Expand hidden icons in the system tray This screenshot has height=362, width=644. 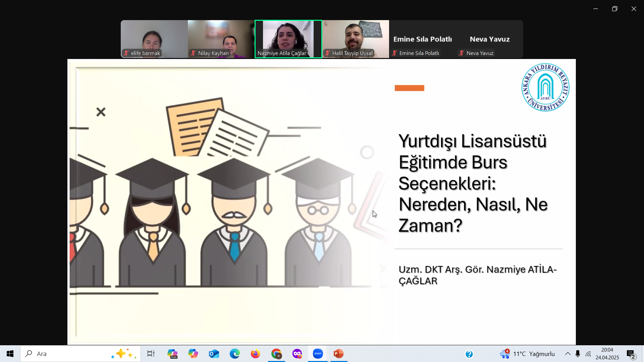(568, 354)
